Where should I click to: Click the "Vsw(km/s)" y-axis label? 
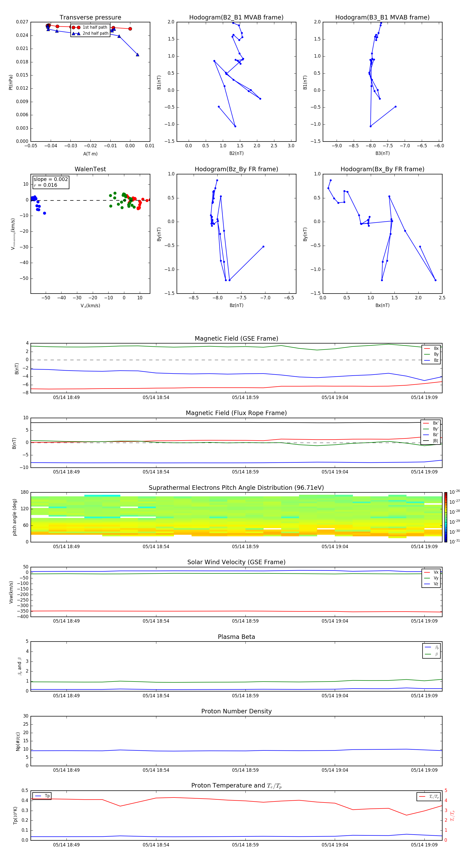[11, 592]
